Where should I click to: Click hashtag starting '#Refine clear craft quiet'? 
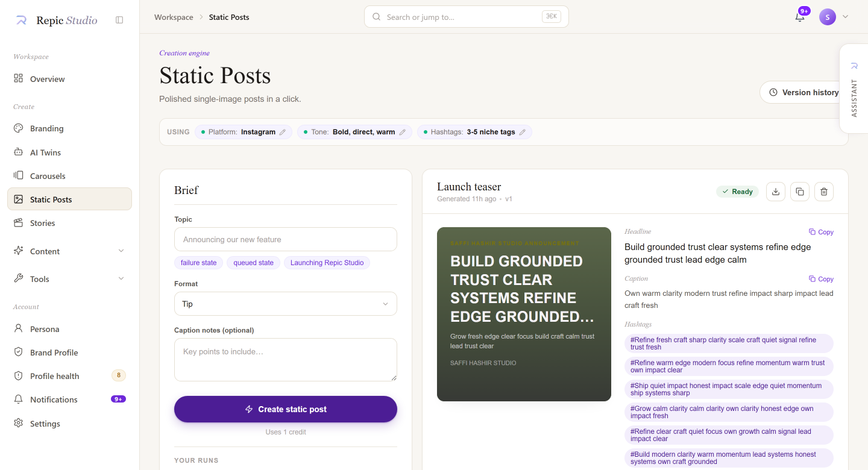click(x=729, y=435)
